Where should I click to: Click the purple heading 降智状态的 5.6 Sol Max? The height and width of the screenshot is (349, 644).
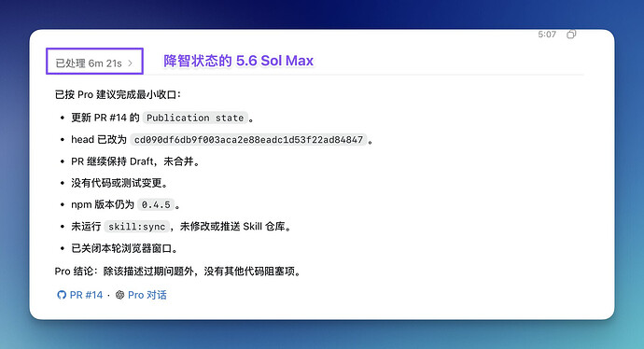coord(238,61)
